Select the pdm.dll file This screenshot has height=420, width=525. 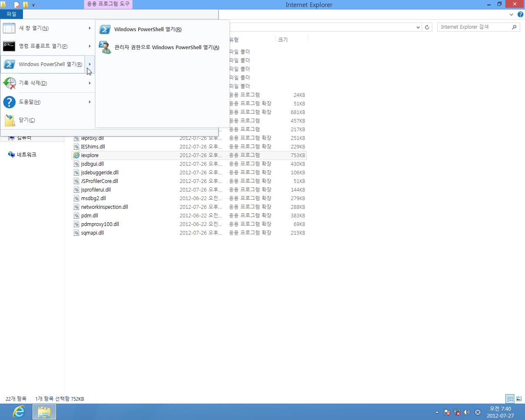189,215
